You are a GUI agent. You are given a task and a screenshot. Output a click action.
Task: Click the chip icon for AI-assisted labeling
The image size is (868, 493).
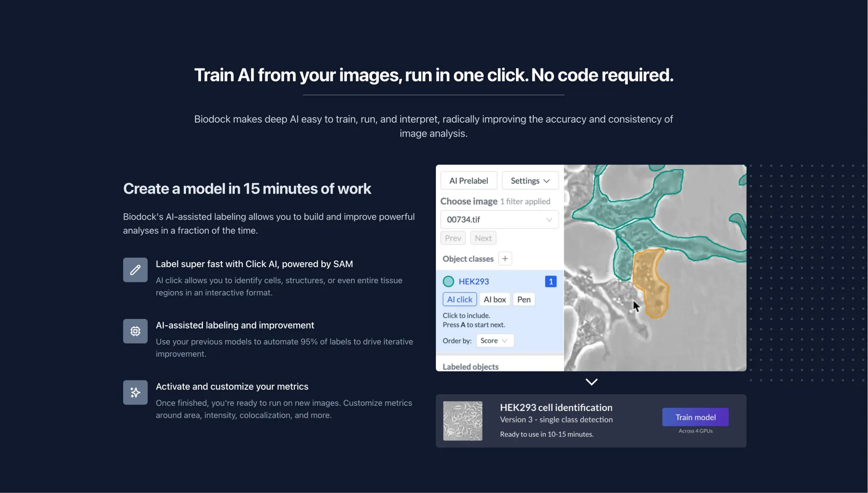point(135,331)
